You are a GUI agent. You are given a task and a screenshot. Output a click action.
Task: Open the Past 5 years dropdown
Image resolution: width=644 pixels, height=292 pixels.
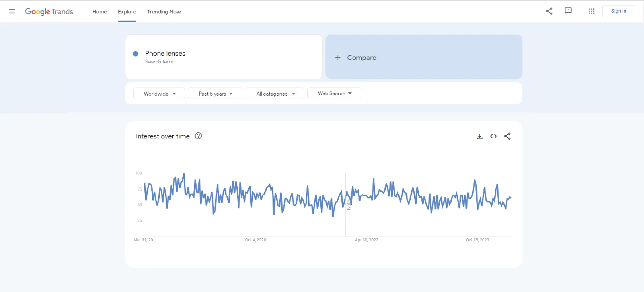point(216,94)
